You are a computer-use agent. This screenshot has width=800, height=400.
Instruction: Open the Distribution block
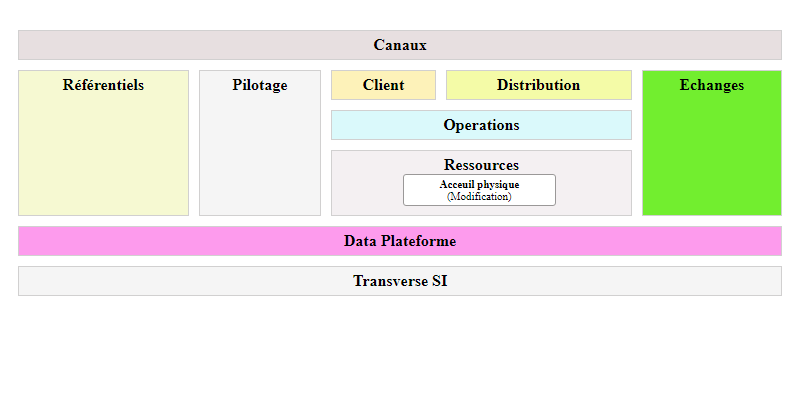tap(538, 85)
